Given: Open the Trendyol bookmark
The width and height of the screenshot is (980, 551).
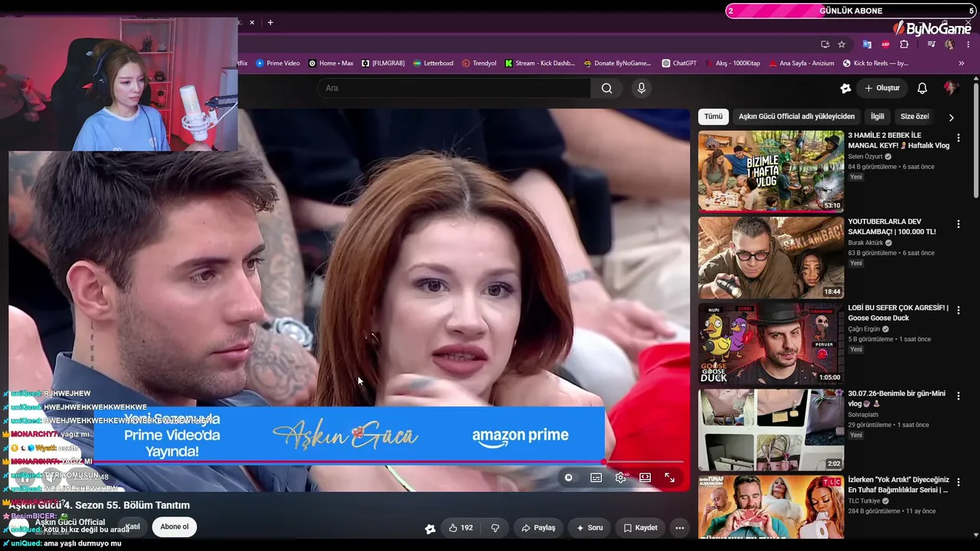Looking at the screenshot, I should tap(479, 64).
